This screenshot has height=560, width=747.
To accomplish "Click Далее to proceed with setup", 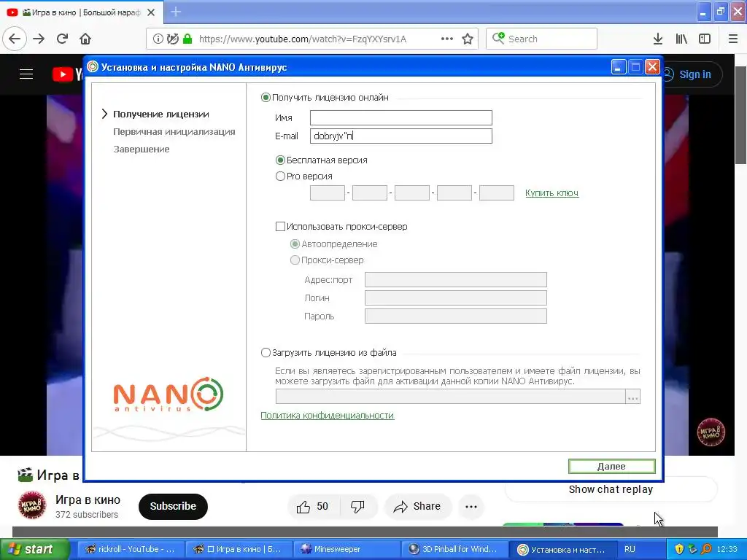I will coord(612,466).
